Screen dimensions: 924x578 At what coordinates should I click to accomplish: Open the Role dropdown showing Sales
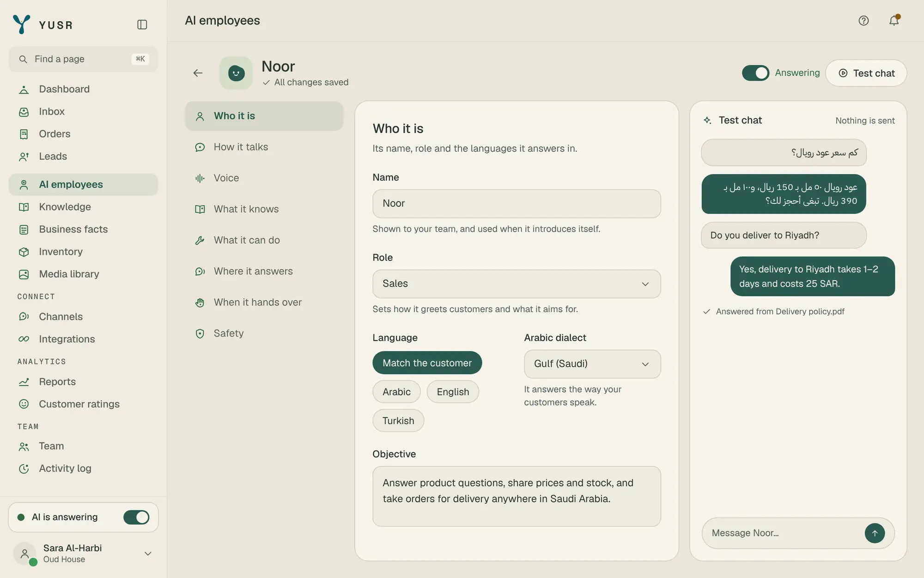coord(517,284)
